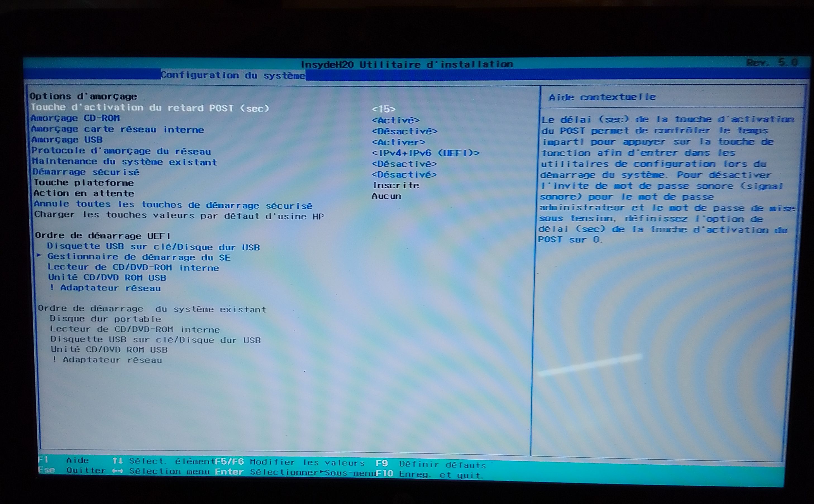Select the Amorçage CD-ROM setting
Screen dimensions: 814x504
pyautogui.click(x=75, y=118)
